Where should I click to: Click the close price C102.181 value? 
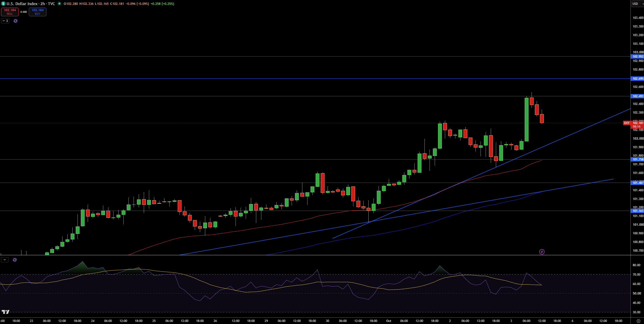coord(117,4)
